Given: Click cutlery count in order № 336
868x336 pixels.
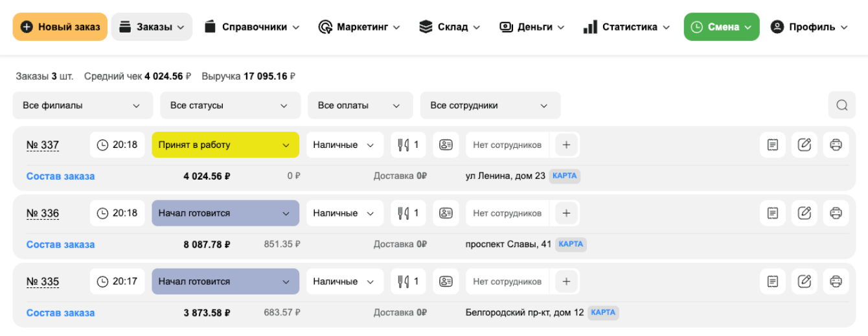Looking at the screenshot, I should [408, 213].
